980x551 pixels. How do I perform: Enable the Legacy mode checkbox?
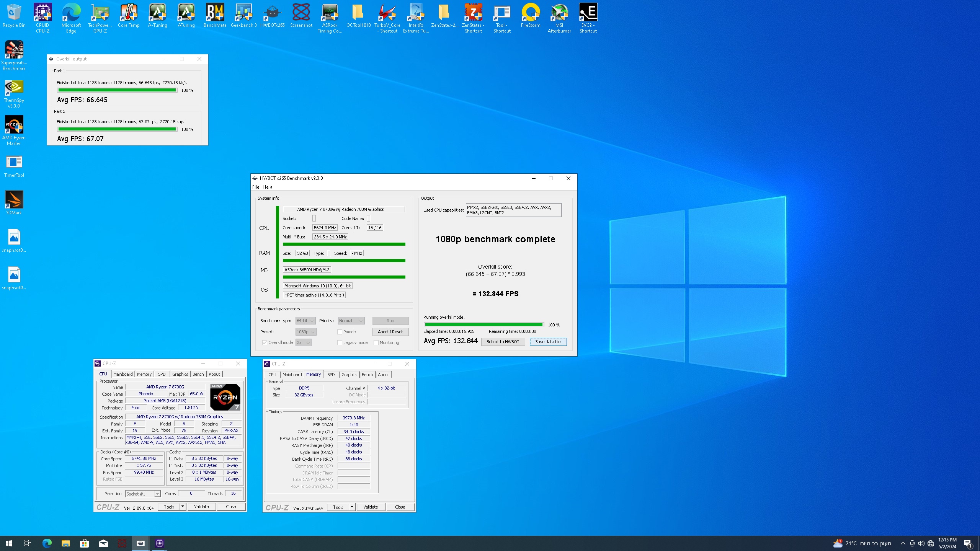coord(340,342)
